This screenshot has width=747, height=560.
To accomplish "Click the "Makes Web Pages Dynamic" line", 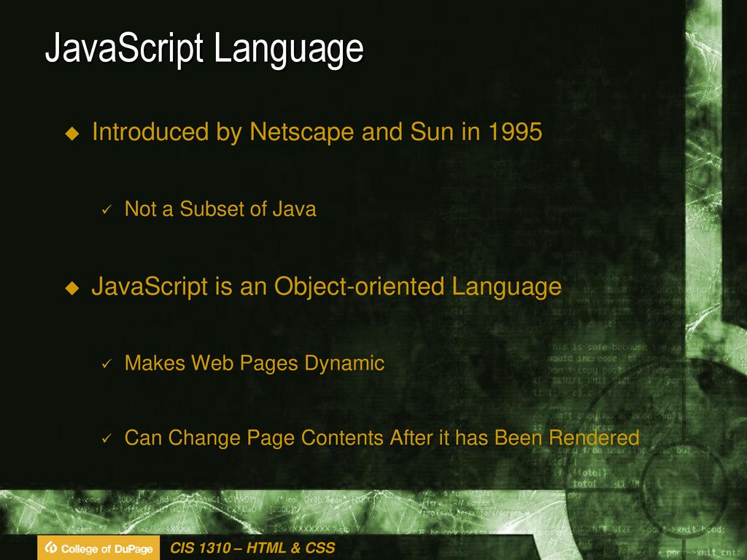I will (x=255, y=363).
